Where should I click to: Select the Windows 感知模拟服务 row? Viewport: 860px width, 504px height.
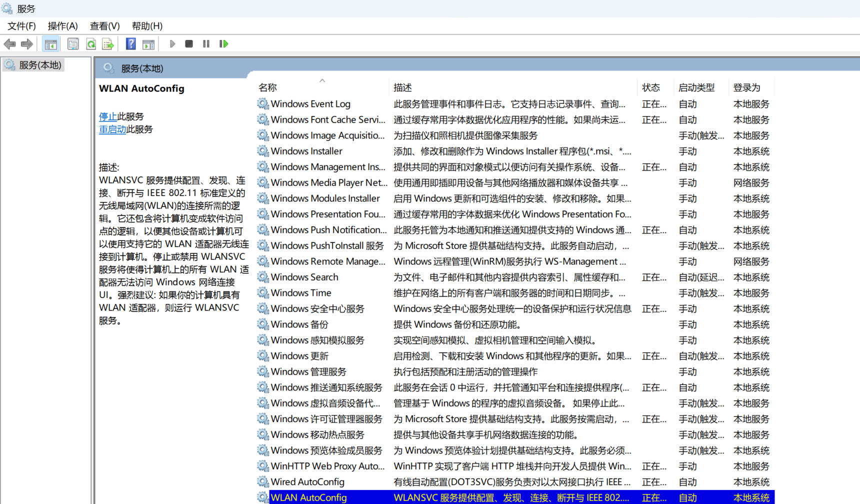pyautogui.click(x=515, y=340)
